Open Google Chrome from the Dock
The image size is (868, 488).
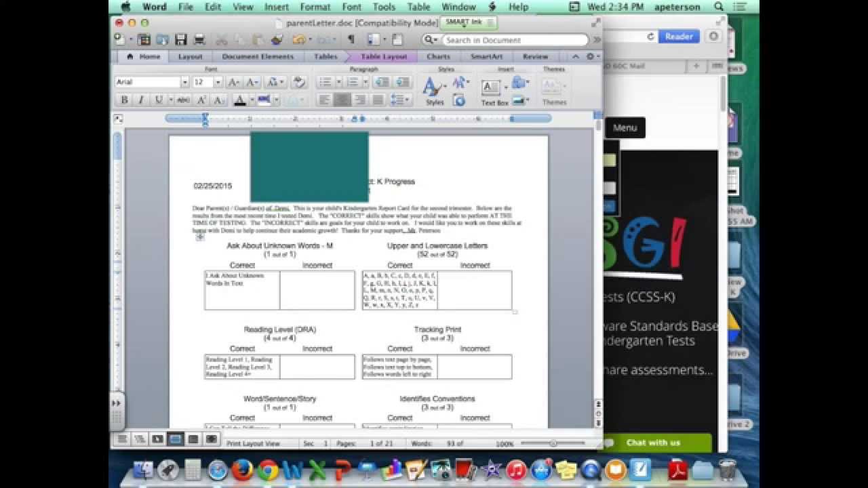coord(267,470)
